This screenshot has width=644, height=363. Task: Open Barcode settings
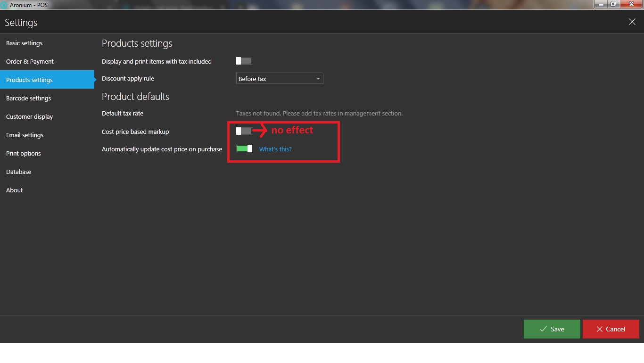coord(28,98)
